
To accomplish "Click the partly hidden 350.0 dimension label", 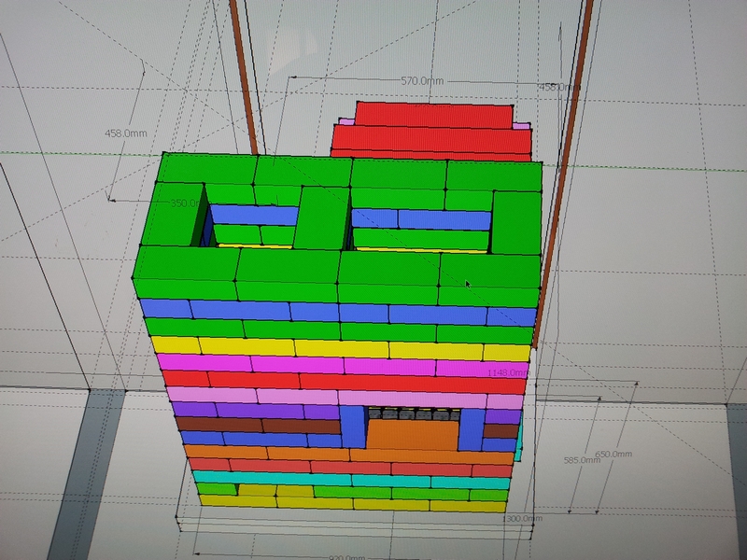I will (183, 203).
